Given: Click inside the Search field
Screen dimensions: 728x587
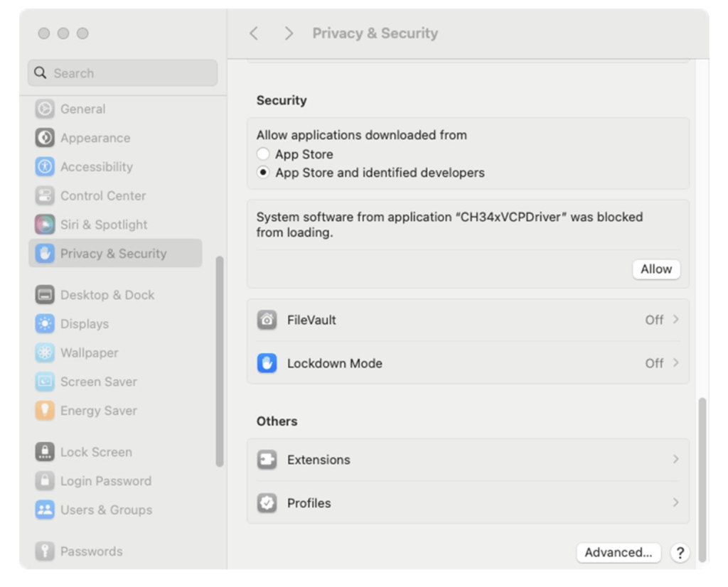Looking at the screenshot, I should (121, 72).
